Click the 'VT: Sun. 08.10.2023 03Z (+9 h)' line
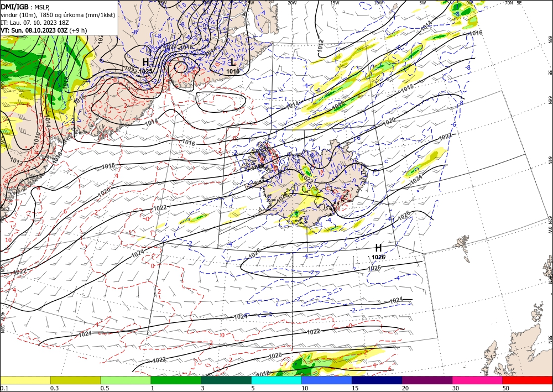553x392 pixels. [x=44, y=30]
